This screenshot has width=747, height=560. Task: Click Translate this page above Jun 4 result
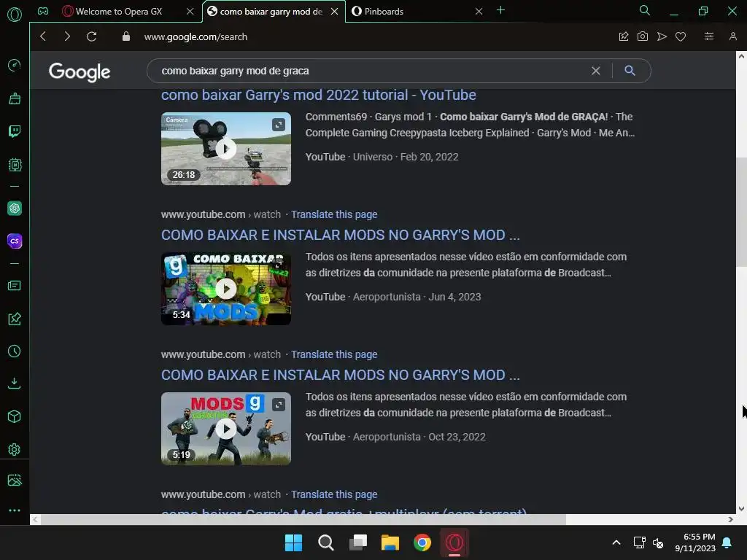click(x=334, y=214)
